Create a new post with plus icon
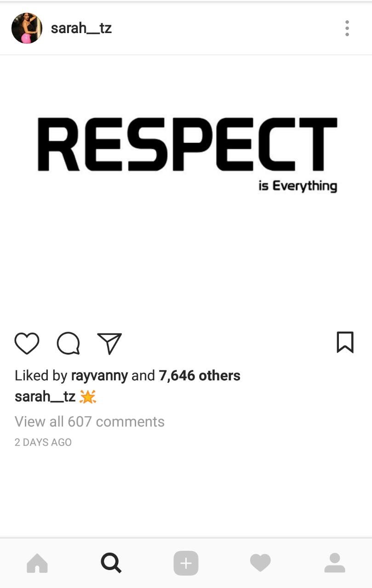Screen dimensions: 372x588 point(186,563)
